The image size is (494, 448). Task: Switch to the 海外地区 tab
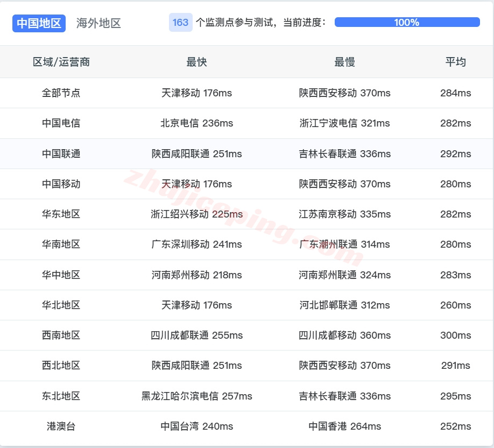[x=98, y=23]
